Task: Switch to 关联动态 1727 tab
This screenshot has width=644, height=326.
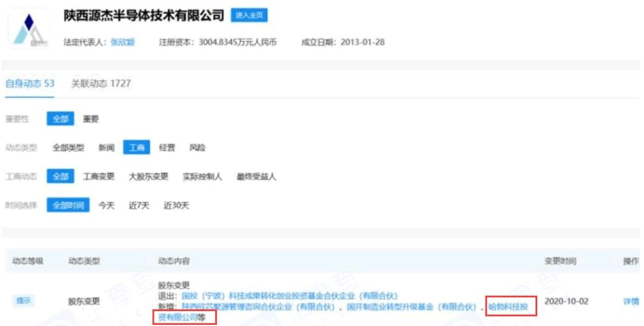Action: pos(101,84)
